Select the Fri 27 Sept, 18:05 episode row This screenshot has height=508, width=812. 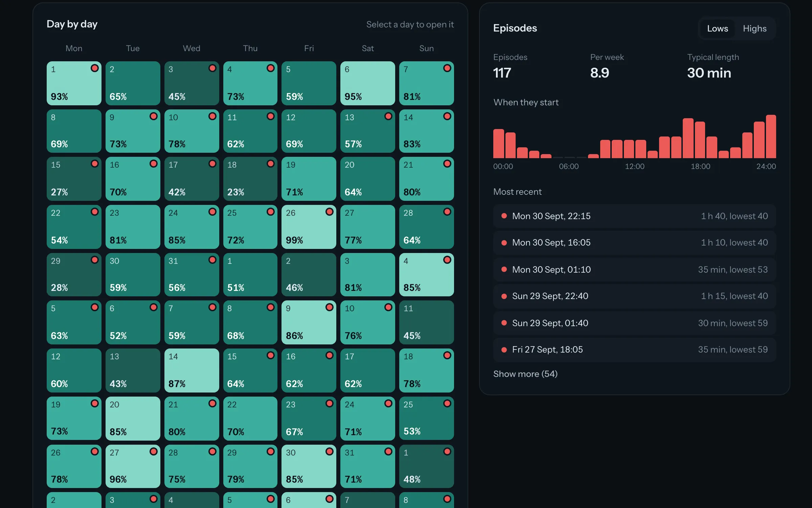click(634, 350)
